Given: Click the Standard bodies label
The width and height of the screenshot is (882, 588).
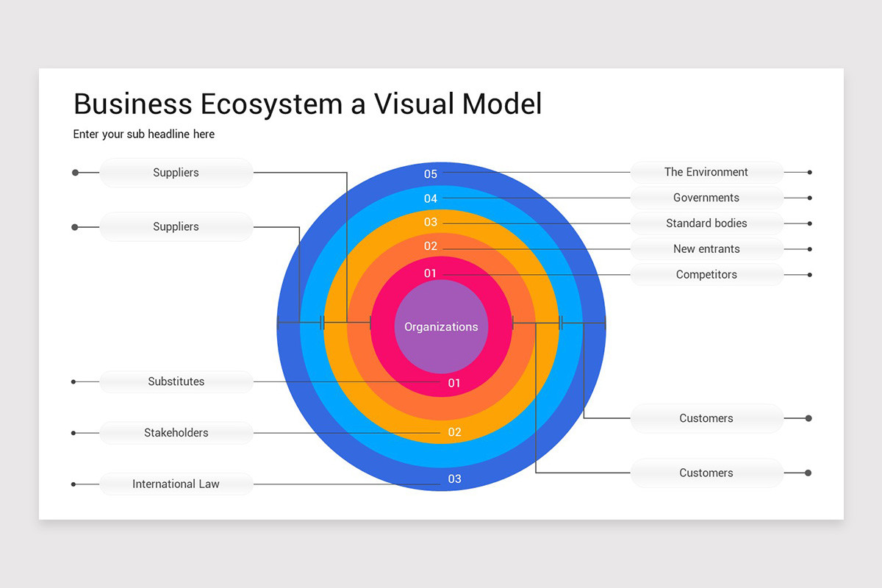Looking at the screenshot, I should click(x=706, y=223).
